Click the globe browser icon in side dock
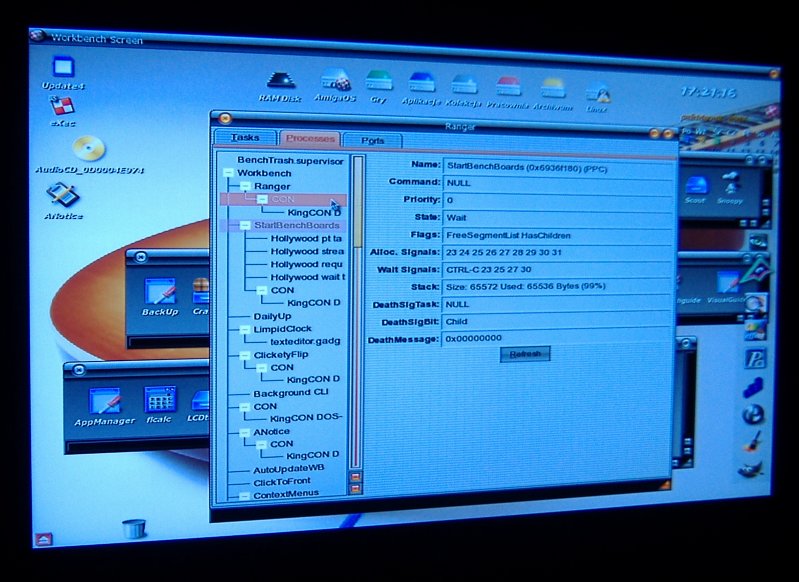 [753, 414]
